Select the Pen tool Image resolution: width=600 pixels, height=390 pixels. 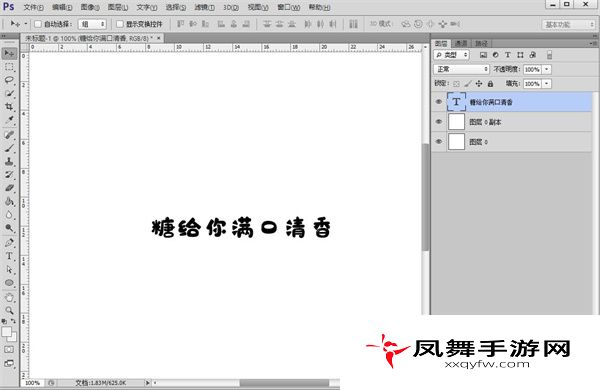point(9,242)
